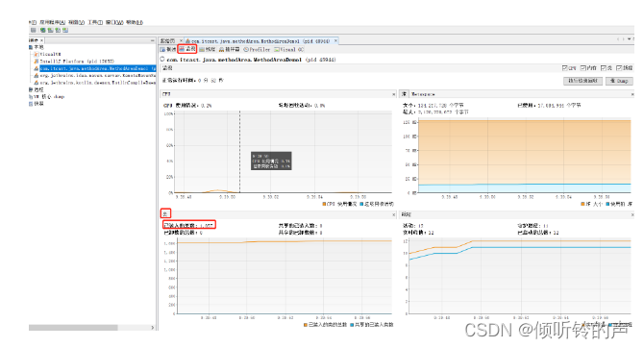Open the 帮助 Help menu

pos(135,22)
